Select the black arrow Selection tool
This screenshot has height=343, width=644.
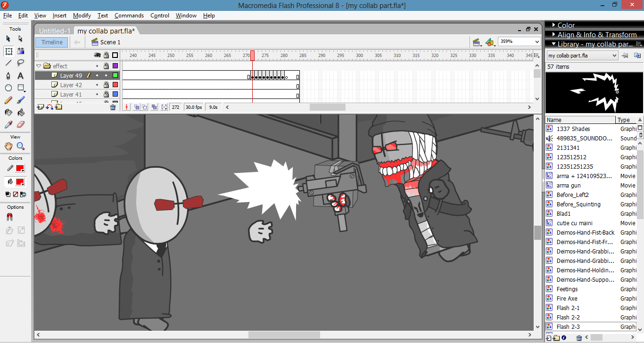point(8,39)
